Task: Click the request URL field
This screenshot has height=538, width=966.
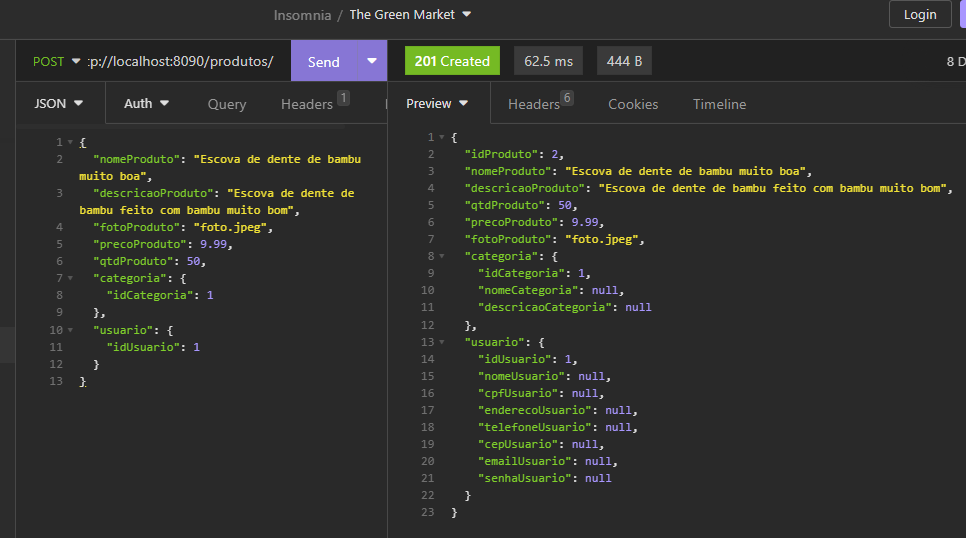Action: point(181,61)
